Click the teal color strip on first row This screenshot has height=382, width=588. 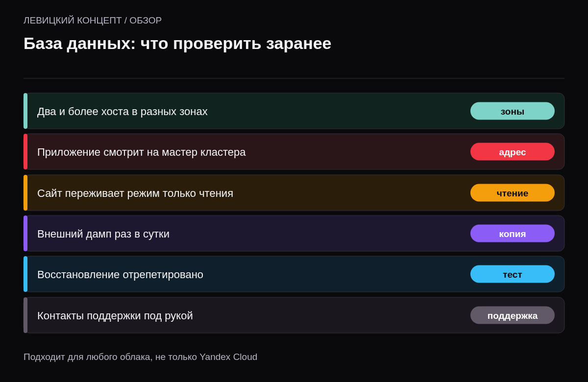tap(25, 111)
